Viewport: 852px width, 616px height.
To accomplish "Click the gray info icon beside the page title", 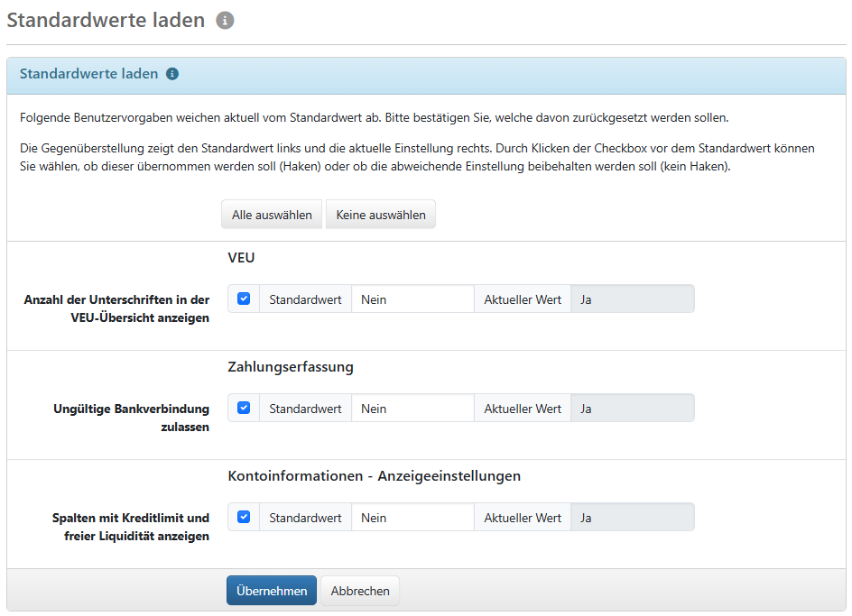I will click(225, 21).
